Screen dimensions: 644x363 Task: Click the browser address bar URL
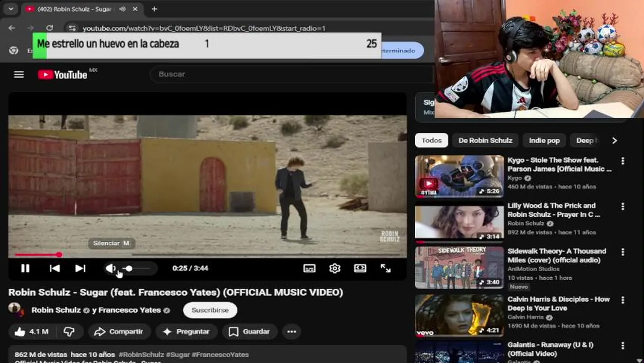click(204, 29)
